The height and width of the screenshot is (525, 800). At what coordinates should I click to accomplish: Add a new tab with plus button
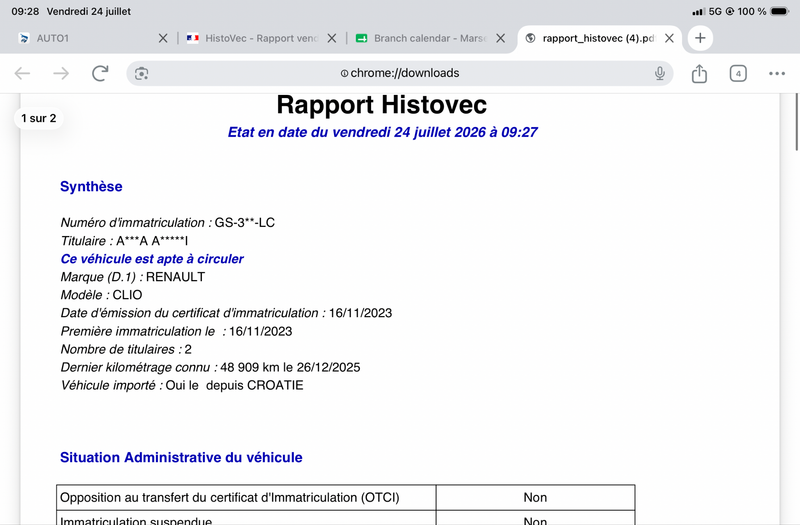[x=700, y=38]
